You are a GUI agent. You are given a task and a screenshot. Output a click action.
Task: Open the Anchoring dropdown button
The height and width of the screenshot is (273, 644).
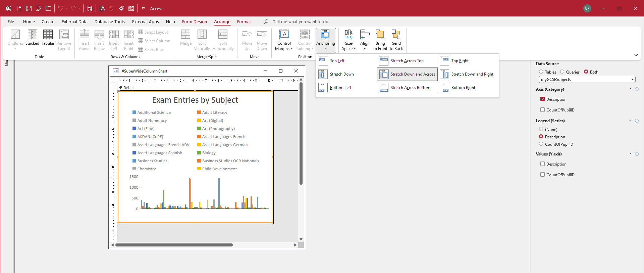(x=326, y=40)
